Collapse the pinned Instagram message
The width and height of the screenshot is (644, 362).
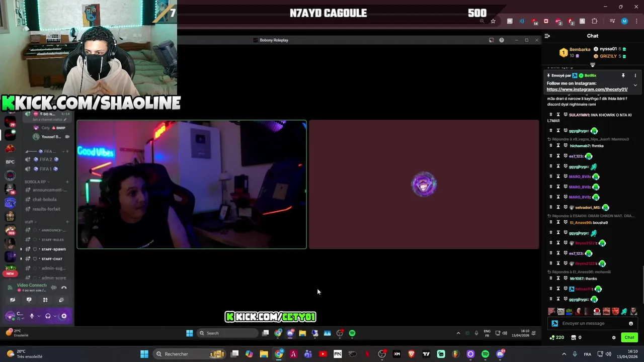click(635, 85)
